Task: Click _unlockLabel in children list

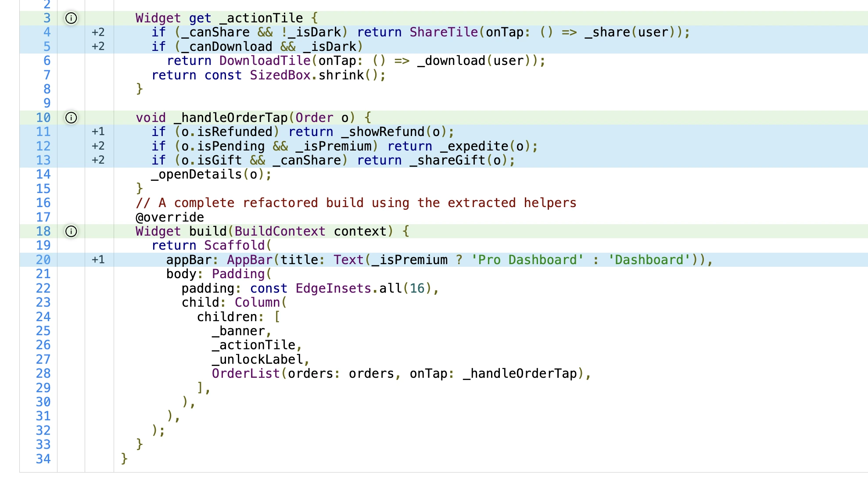Action: [258, 359]
